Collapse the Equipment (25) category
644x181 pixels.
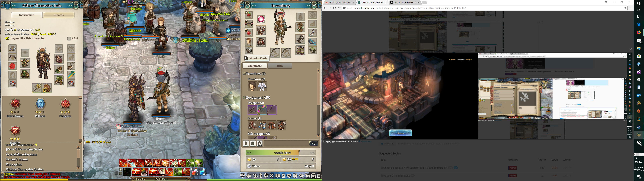tap(244, 97)
